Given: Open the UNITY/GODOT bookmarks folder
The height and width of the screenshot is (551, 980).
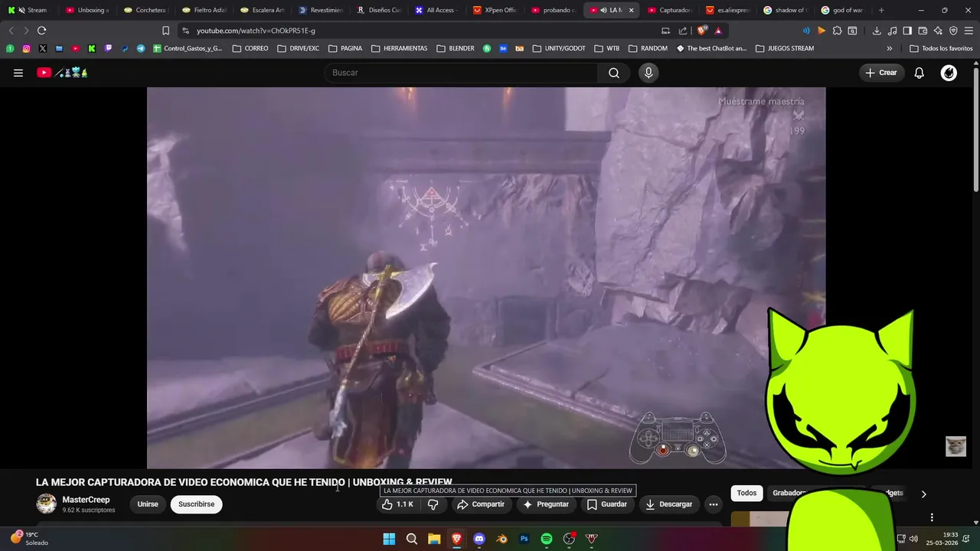Looking at the screenshot, I should click(x=558, y=48).
